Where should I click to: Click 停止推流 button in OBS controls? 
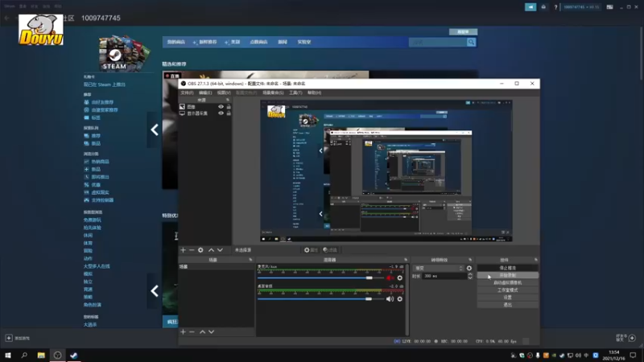508,268
